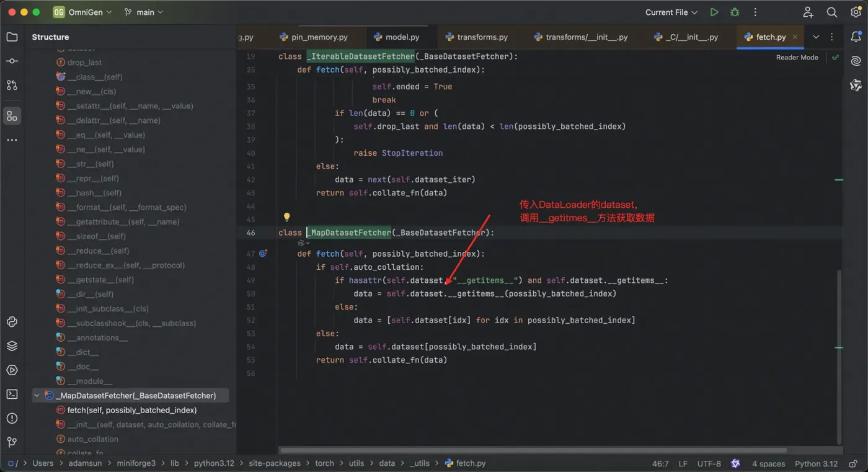This screenshot has height=472, width=868.
Task: Open the Python Console layers icon
Action: point(12,346)
